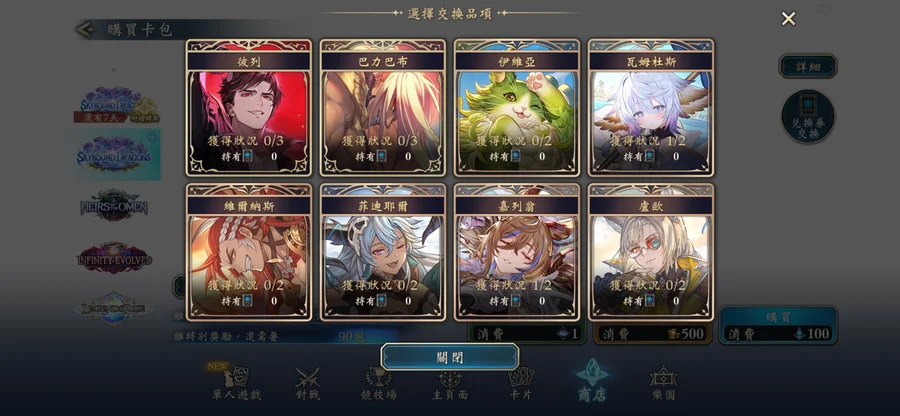Viewport: 900px width, 416px height.
Task: Close the exchange dialog with X icon
Action: [x=788, y=19]
